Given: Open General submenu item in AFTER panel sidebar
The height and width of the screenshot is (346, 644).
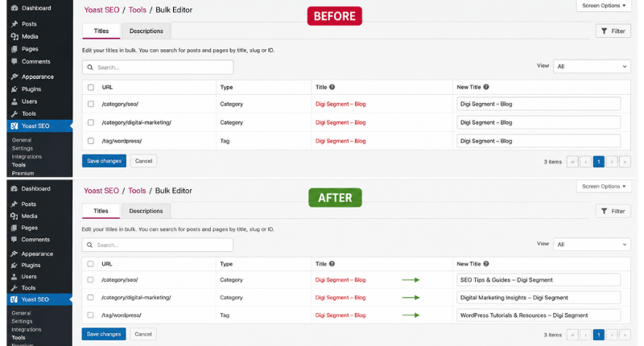Looking at the screenshot, I should pos(22,313).
